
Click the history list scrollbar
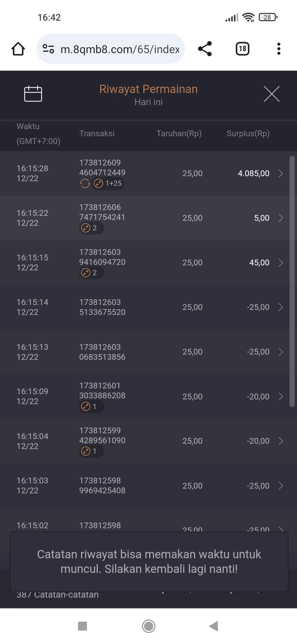coord(292,281)
